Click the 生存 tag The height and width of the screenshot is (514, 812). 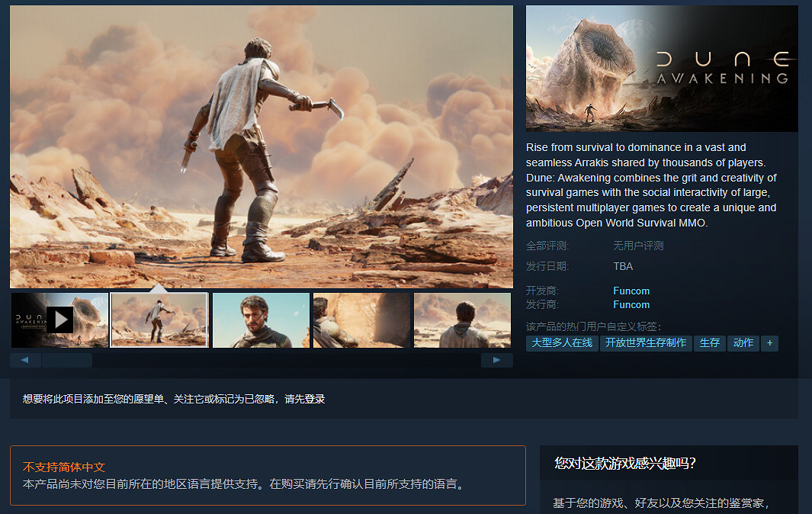(710, 343)
